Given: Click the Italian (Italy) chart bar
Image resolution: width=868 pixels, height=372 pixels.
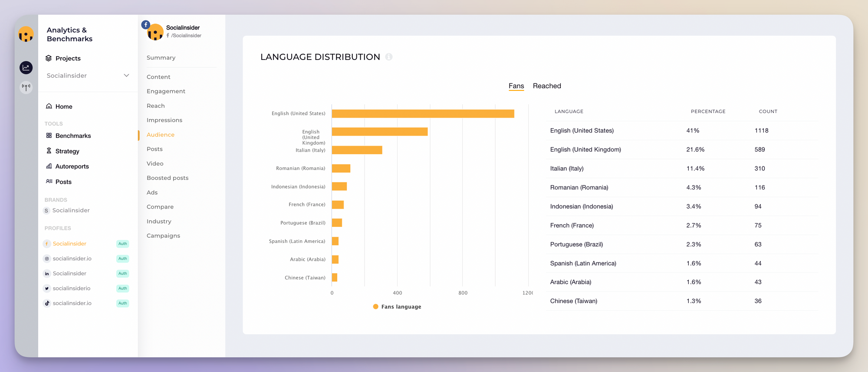Looking at the screenshot, I should [357, 150].
